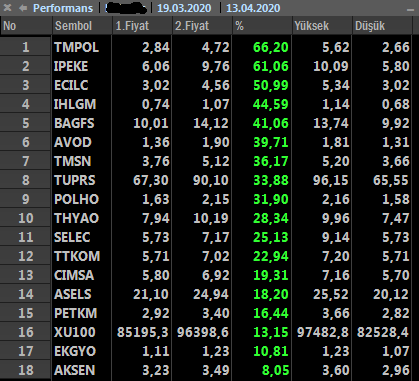
Task: Sort by the Düşük column header
Action: click(382, 26)
